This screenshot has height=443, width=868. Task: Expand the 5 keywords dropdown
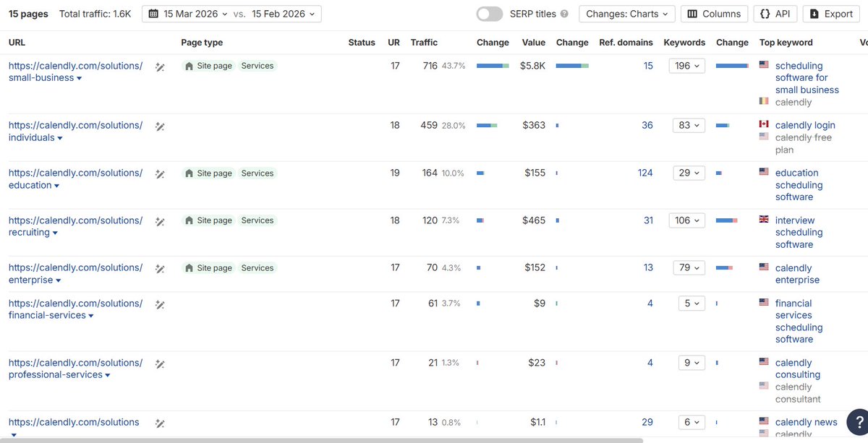[692, 304]
